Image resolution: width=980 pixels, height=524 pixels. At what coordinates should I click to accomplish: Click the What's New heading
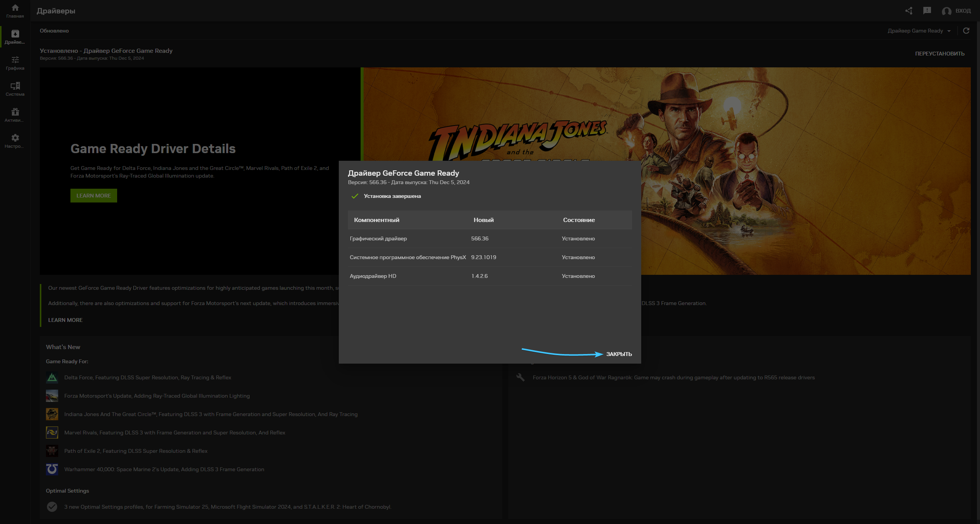pos(63,347)
